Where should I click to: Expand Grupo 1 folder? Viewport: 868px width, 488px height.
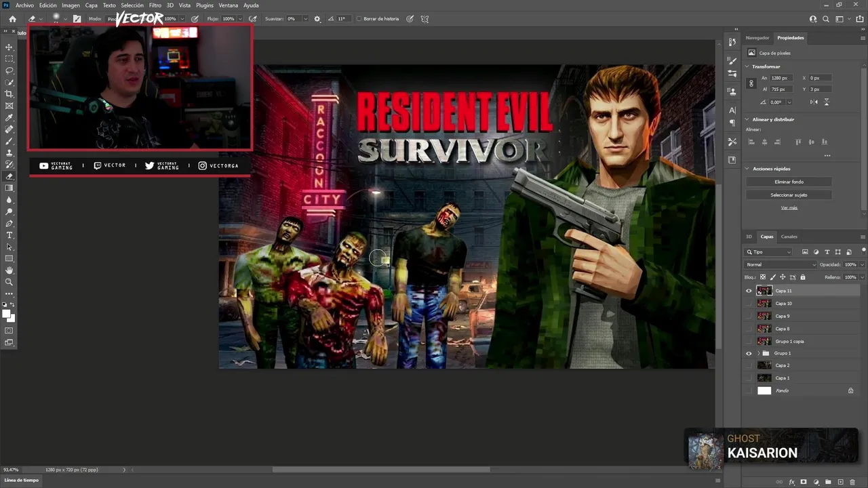pos(758,353)
